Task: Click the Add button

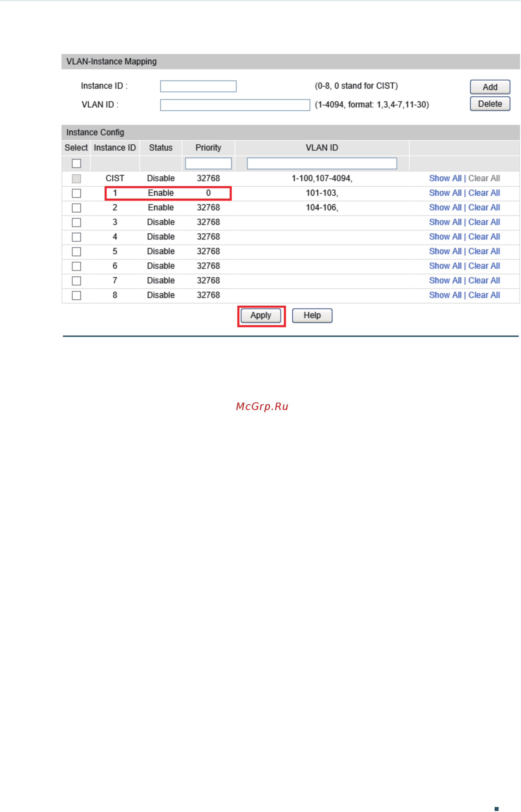Action: [490, 87]
